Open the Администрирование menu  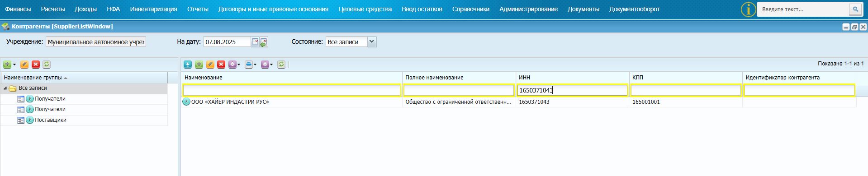click(x=528, y=9)
